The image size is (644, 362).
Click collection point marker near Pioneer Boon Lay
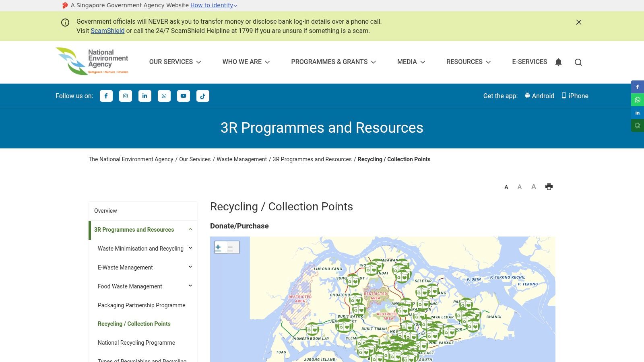[312, 329]
